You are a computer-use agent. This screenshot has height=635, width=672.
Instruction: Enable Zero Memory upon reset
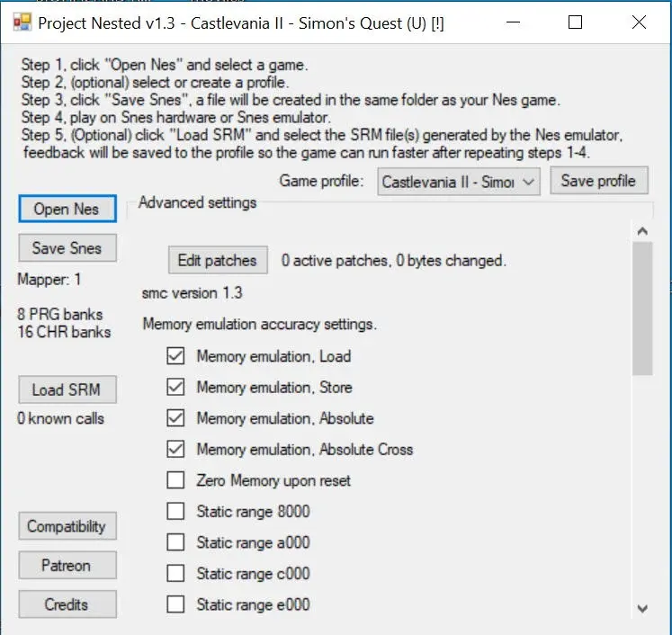(176, 480)
